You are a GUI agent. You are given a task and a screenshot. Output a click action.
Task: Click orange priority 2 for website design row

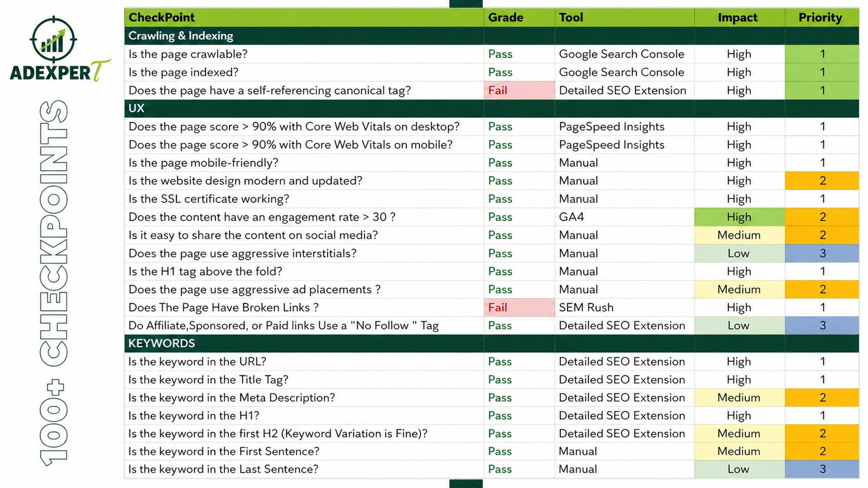tap(822, 181)
